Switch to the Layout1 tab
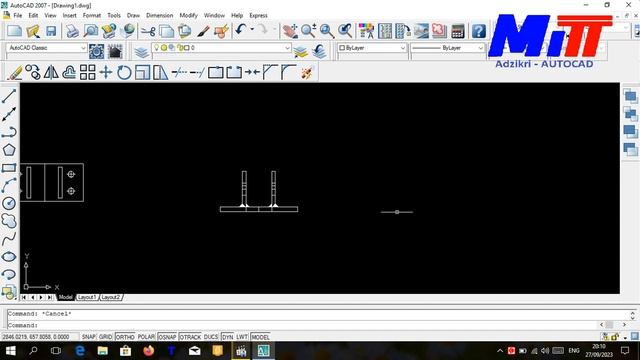This screenshot has height=360, width=640. point(87,297)
